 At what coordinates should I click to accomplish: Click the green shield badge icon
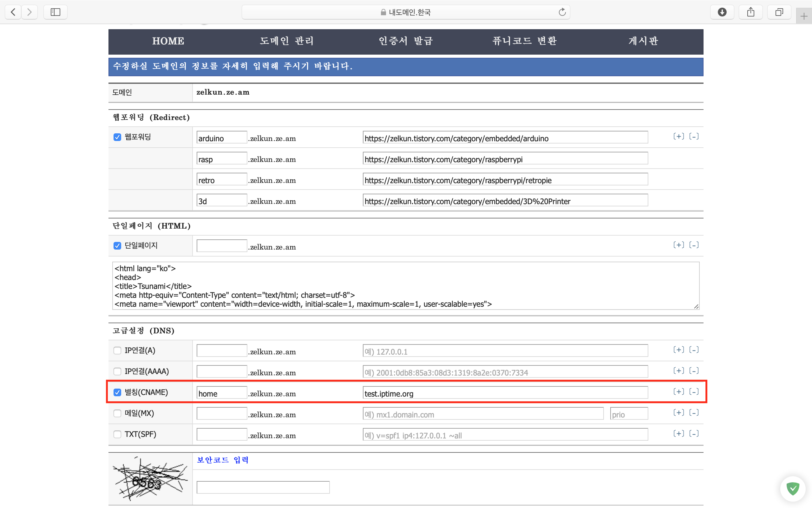point(793,489)
